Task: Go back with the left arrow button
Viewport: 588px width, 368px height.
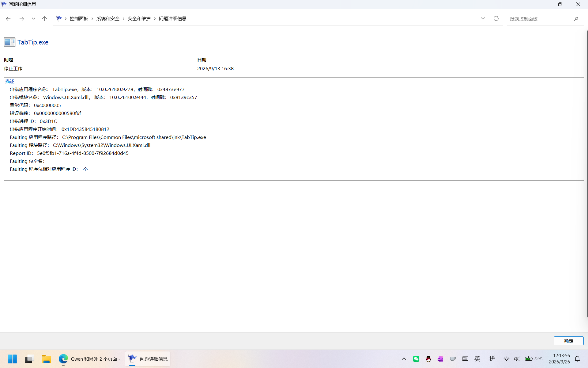Action: pos(8,19)
